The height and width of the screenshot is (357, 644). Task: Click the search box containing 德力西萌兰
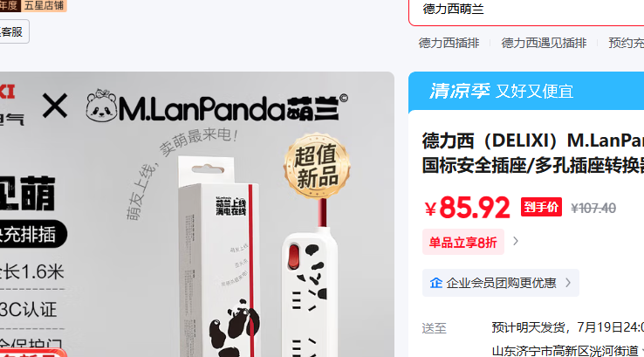526,10
